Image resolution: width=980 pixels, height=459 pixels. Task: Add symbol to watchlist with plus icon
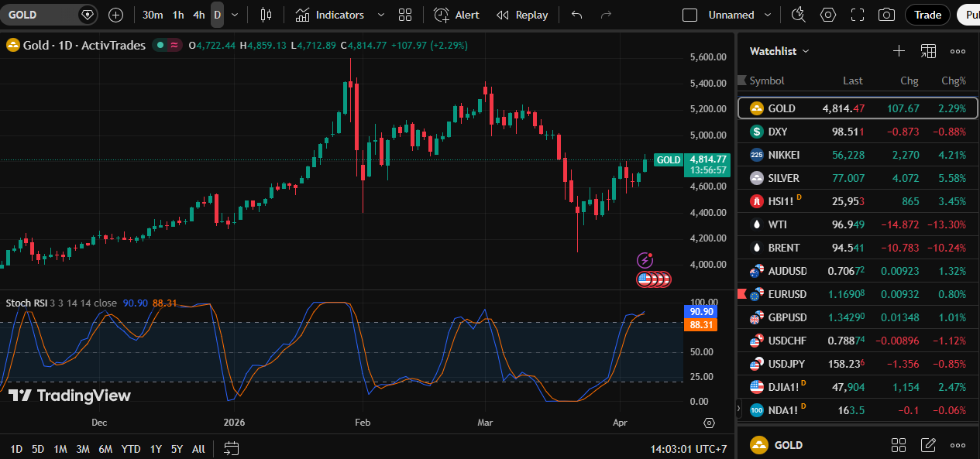tap(899, 51)
